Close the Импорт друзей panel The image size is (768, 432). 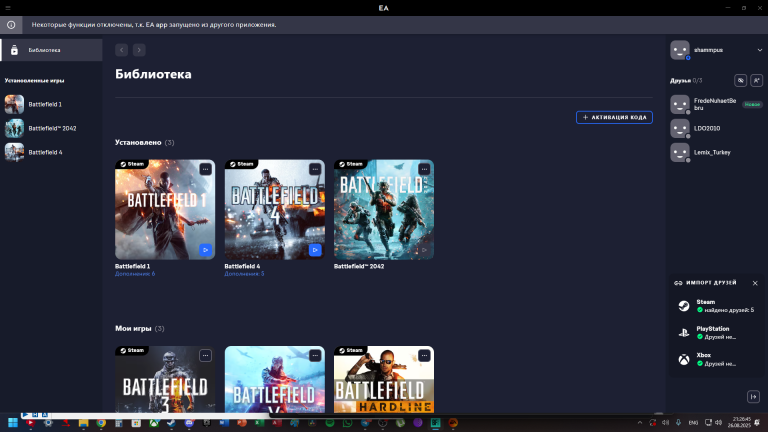(755, 283)
